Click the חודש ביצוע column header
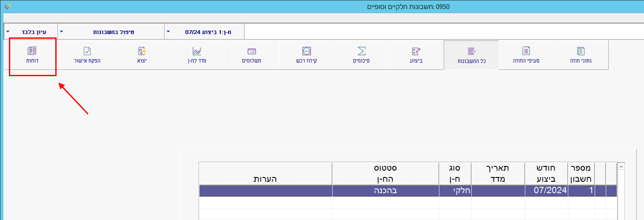 click(546, 174)
